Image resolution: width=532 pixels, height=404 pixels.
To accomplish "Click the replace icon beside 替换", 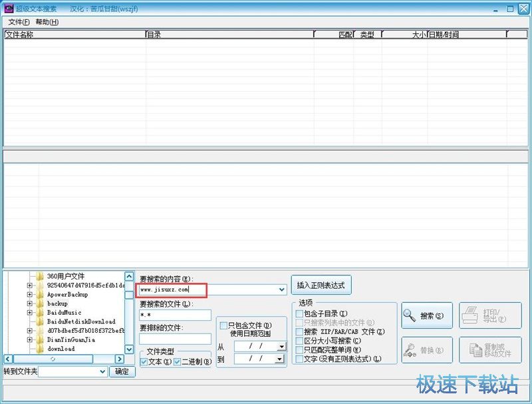I will 410,350.
